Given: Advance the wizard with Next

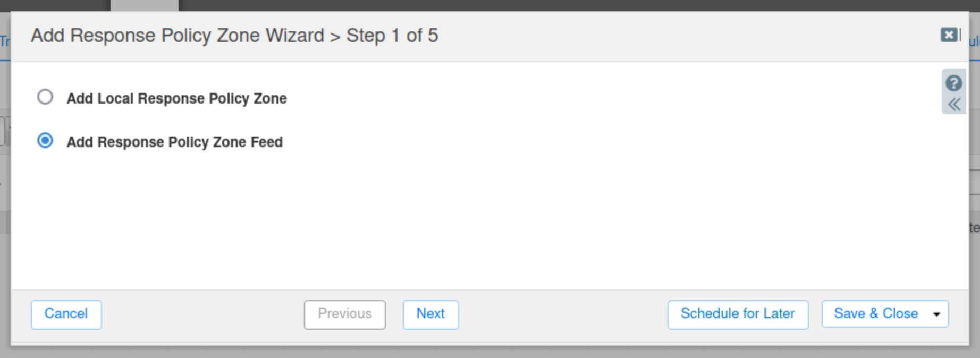Looking at the screenshot, I should [x=430, y=314].
